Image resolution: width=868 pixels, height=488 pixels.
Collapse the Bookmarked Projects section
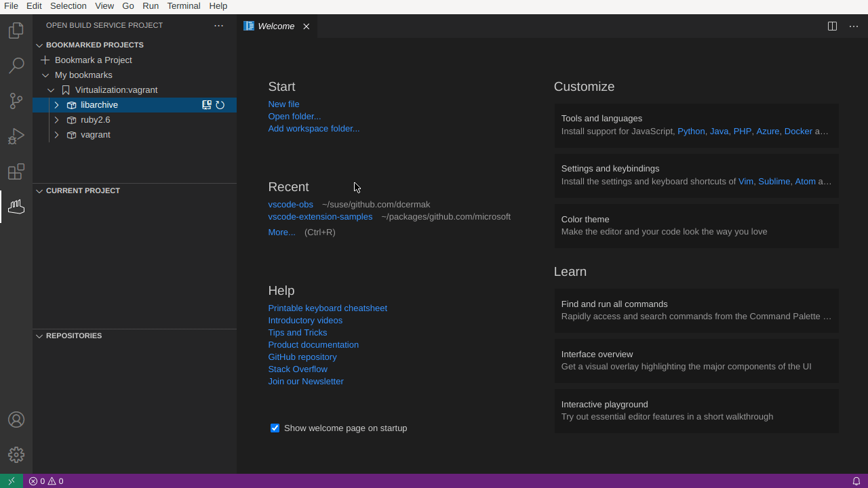click(x=39, y=45)
